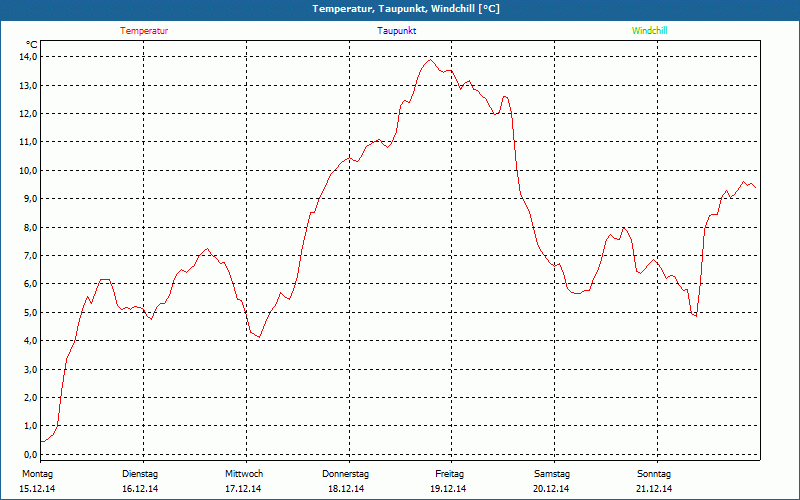
Task: Select the 4,0 value on the y-axis
Action: (29, 340)
